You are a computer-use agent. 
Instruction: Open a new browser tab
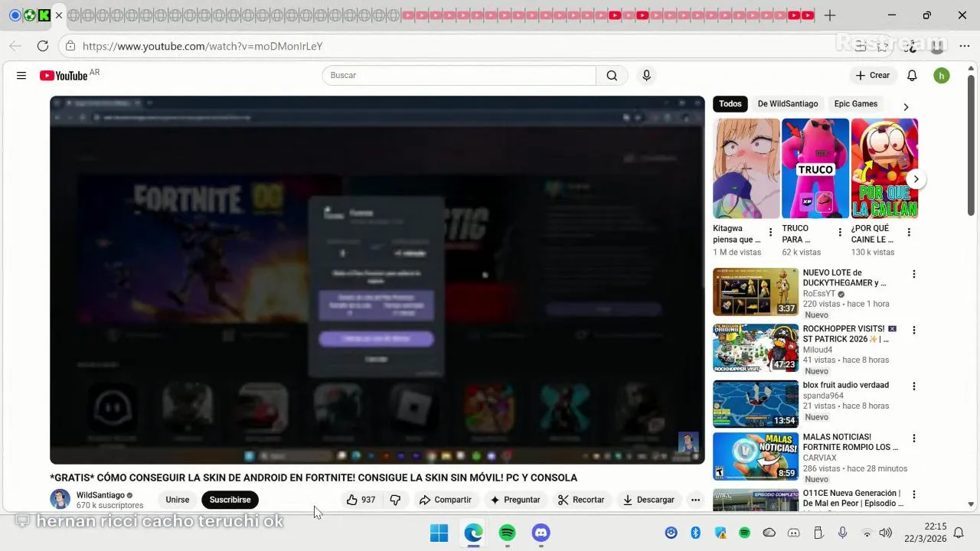[x=830, y=15]
